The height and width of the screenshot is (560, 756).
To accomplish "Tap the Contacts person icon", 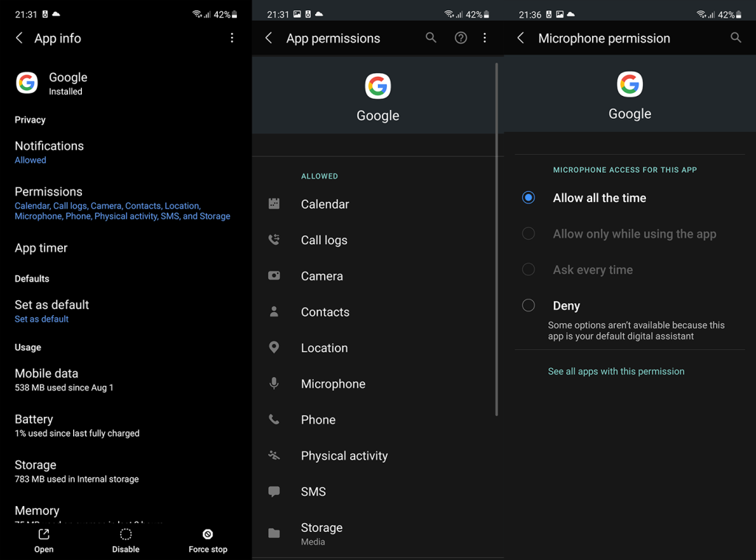I will click(x=274, y=312).
